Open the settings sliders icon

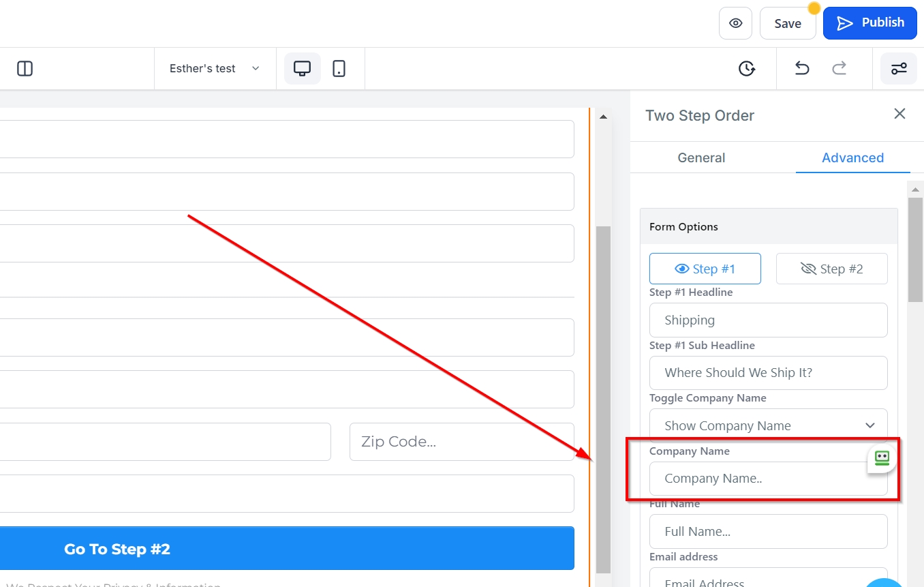[898, 68]
